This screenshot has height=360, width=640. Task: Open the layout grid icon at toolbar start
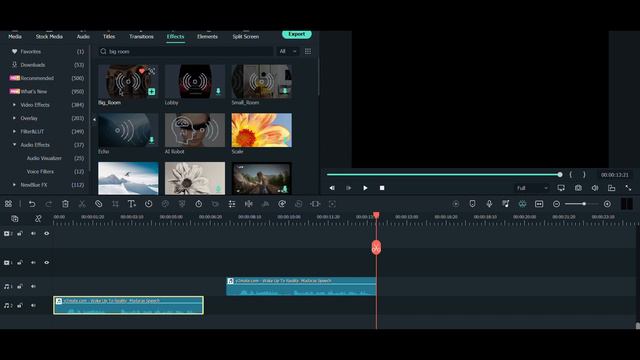pyautogui.click(x=8, y=204)
